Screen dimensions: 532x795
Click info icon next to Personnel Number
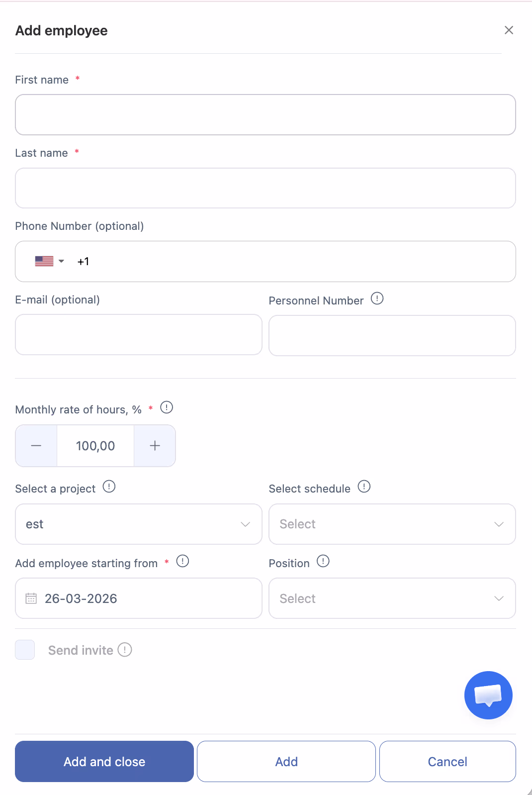click(x=377, y=298)
